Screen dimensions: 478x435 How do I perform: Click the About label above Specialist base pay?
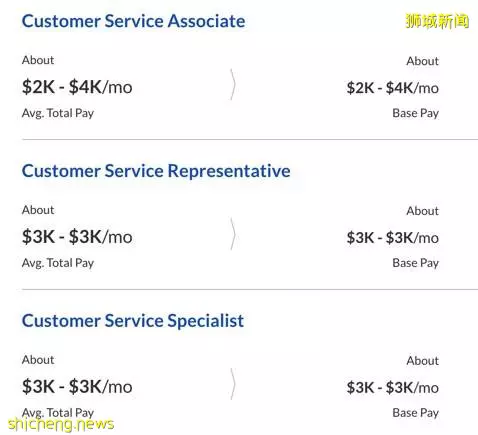(x=422, y=361)
